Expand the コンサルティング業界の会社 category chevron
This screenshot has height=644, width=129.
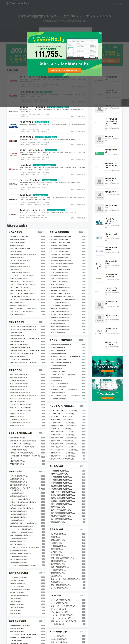(85, 406)
